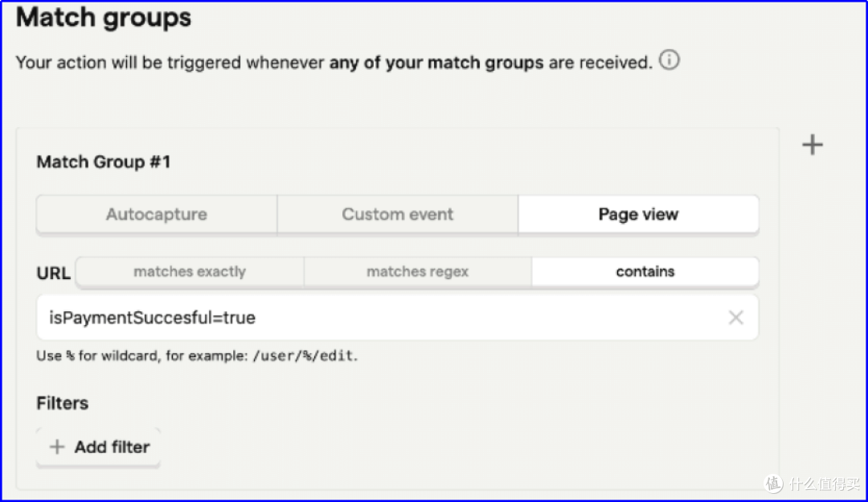
Task: Switch to the Custom event tab
Action: click(x=398, y=215)
